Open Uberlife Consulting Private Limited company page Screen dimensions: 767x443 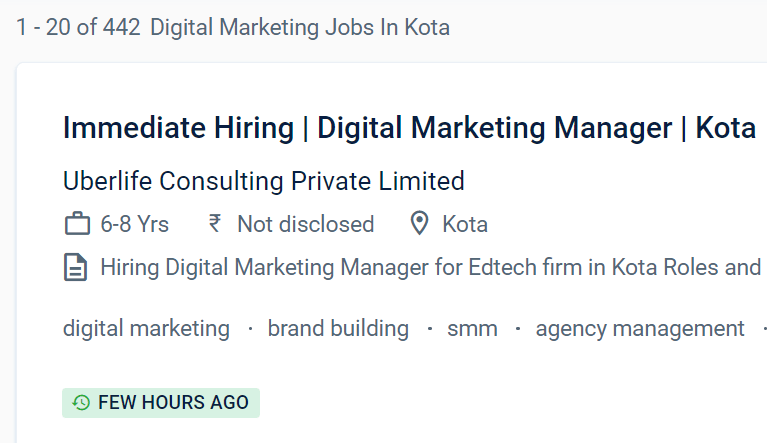tap(263, 181)
